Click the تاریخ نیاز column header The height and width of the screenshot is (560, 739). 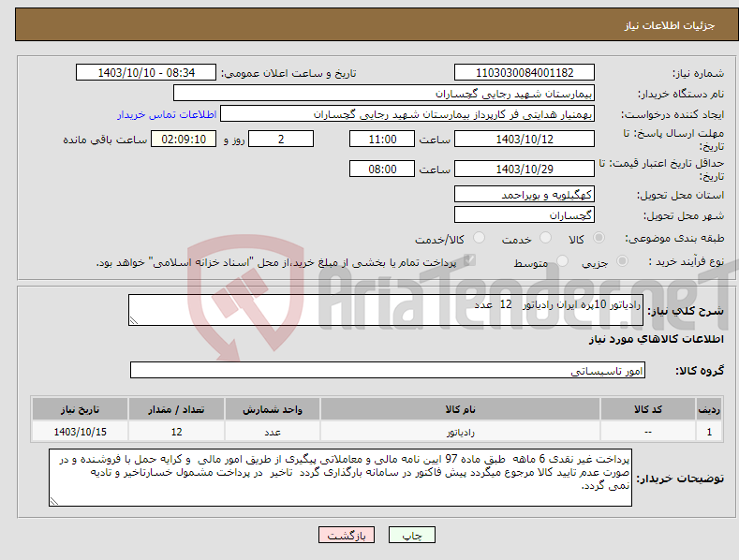click(x=80, y=409)
